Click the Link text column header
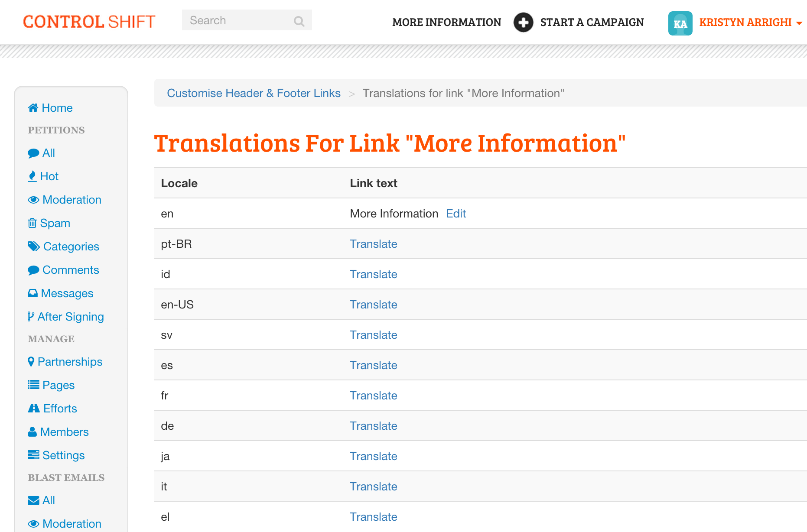The width and height of the screenshot is (807, 532). [x=373, y=183]
